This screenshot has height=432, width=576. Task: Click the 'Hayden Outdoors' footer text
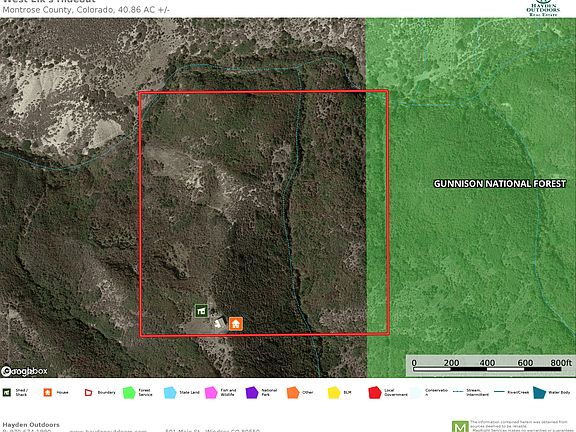click(x=31, y=425)
